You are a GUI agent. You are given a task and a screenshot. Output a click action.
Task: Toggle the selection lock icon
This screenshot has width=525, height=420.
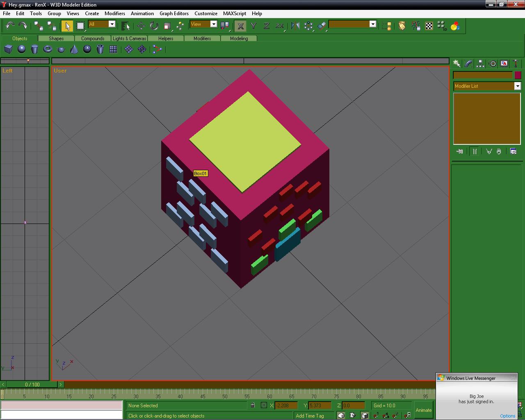pyautogui.click(x=253, y=405)
